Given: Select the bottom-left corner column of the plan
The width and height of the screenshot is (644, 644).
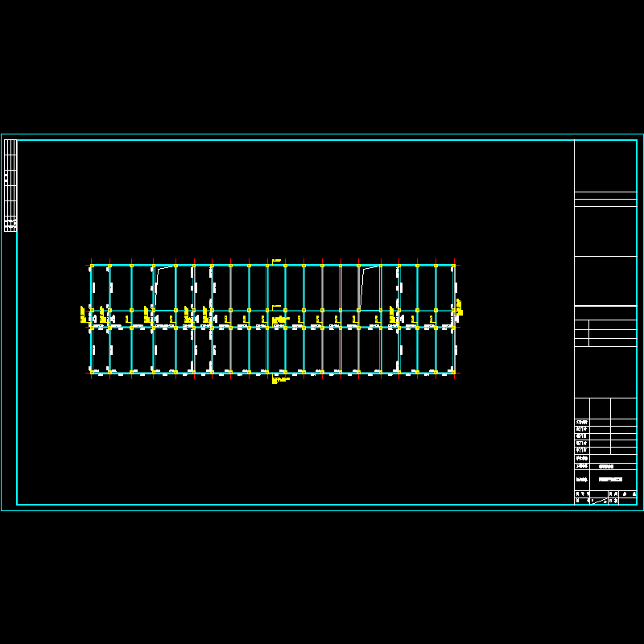Looking at the screenshot, I should click(x=92, y=372).
